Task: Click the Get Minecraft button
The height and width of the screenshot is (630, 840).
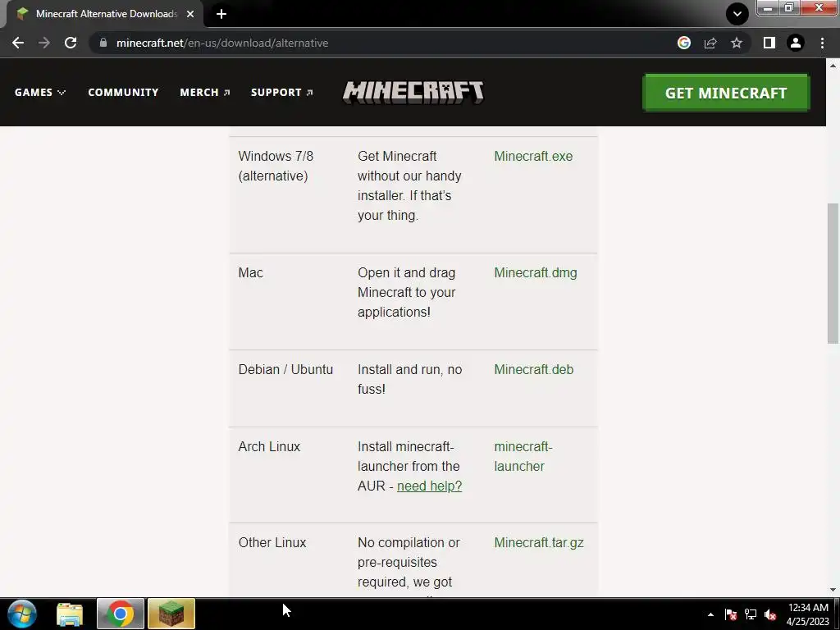Action: [x=726, y=93]
